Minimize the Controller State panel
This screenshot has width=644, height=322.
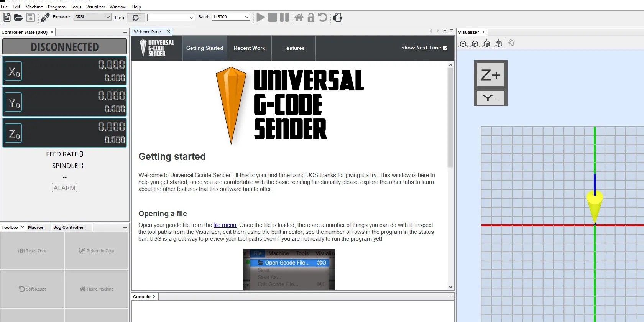125,32
